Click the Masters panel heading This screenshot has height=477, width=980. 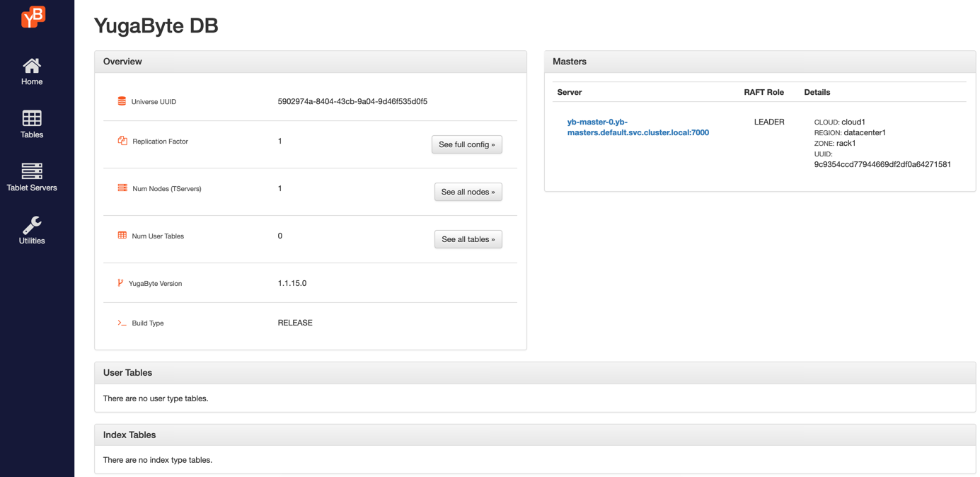click(x=570, y=62)
